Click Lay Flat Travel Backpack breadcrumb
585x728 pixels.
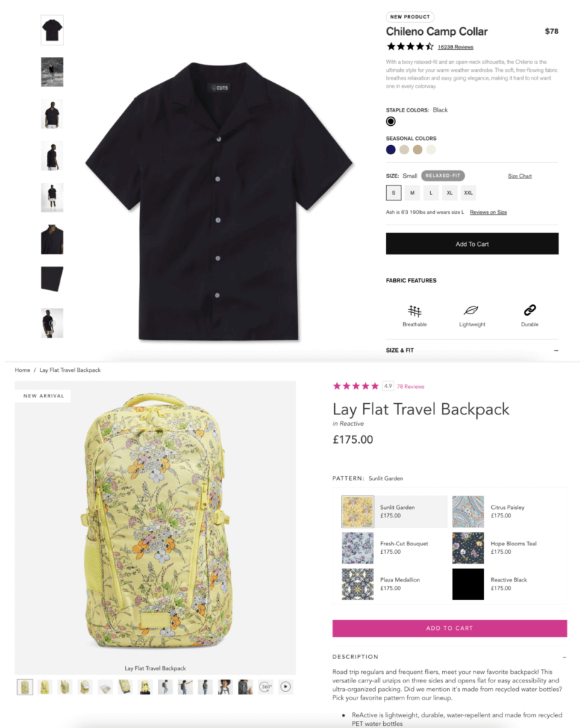pos(70,370)
